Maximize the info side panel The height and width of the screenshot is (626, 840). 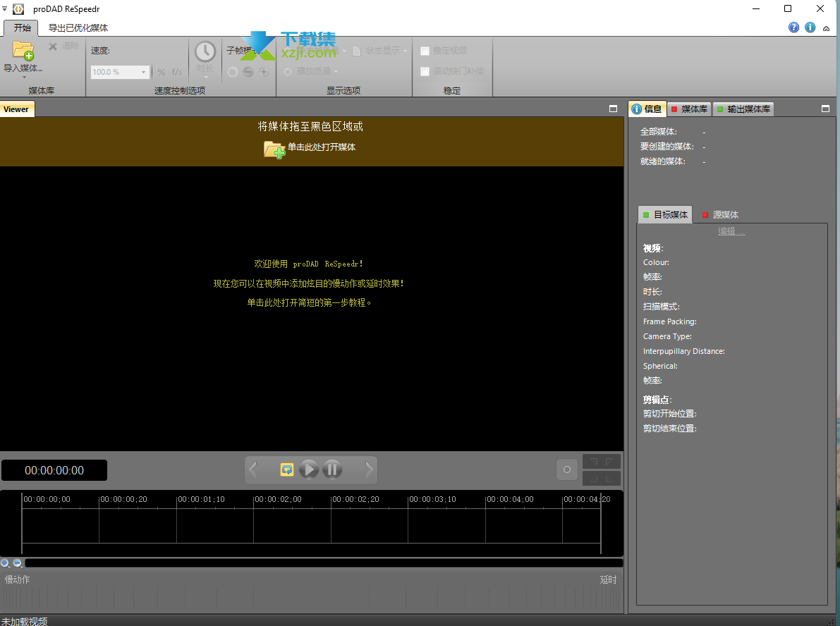pyautogui.click(x=825, y=109)
